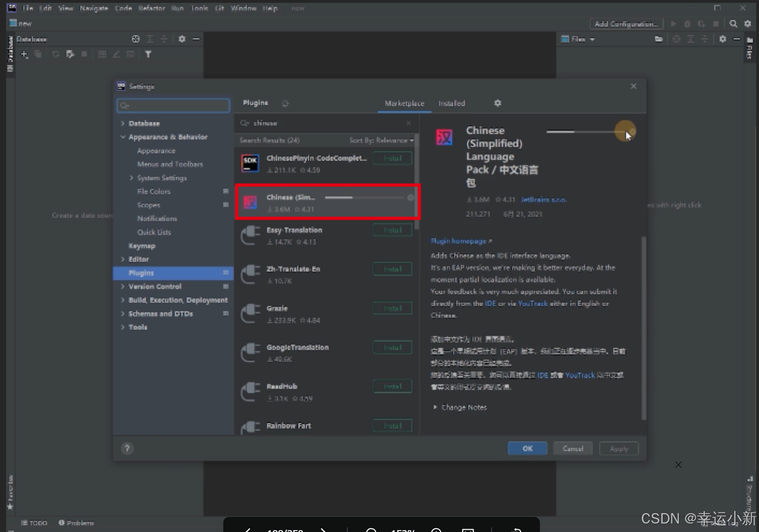Viewport: 759px width, 532px height.
Task: Click Add Configuration button
Action: pyautogui.click(x=626, y=24)
